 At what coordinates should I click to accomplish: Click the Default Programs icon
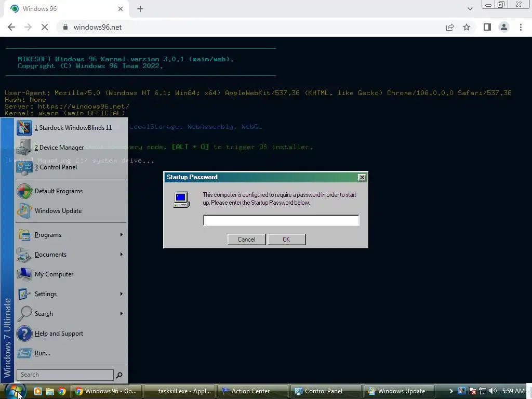pos(24,191)
